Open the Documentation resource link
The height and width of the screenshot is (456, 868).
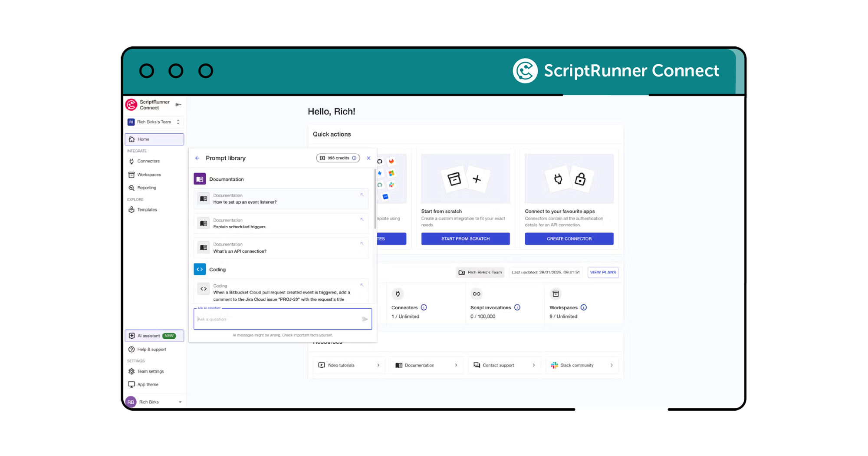(x=427, y=365)
